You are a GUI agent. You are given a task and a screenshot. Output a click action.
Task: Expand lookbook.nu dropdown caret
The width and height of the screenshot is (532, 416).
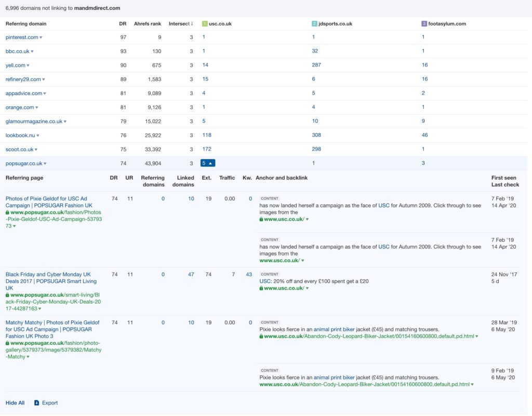[38, 136]
